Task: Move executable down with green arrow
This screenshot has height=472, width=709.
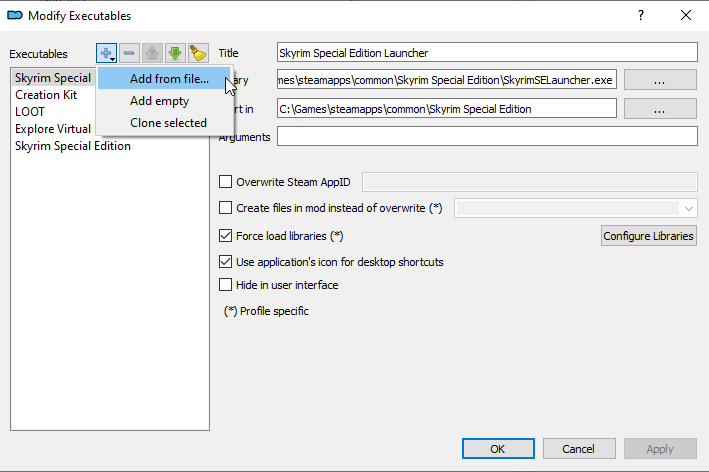Action: pyautogui.click(x=175, y=53)
